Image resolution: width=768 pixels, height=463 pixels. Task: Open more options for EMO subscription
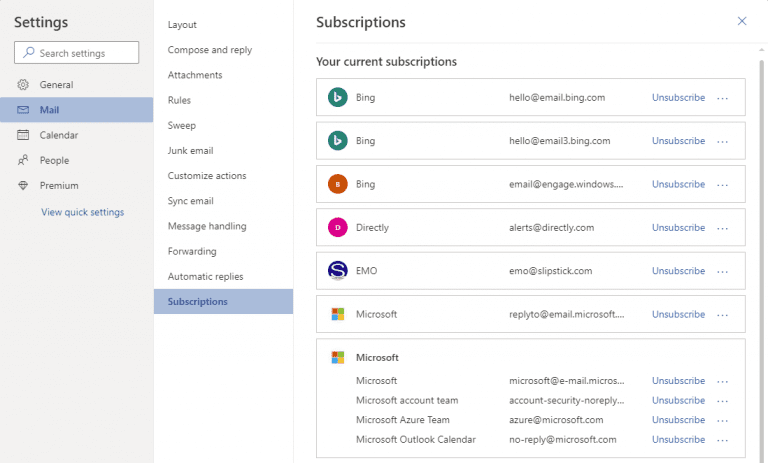click(723, 271)
